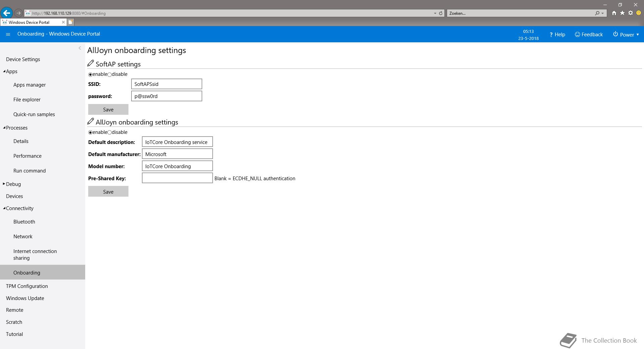
Task: Open Performance page
Action: coord(28,156)
